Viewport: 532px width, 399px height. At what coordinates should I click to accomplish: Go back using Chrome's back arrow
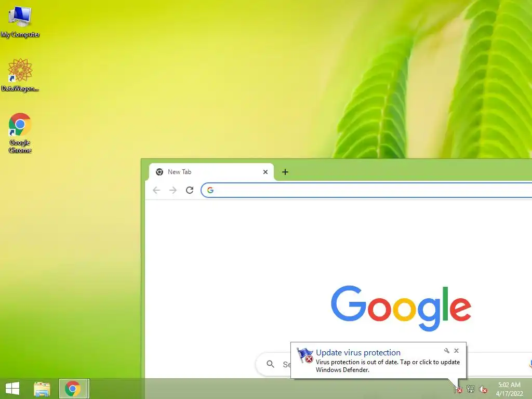click(x=156, y=190)
